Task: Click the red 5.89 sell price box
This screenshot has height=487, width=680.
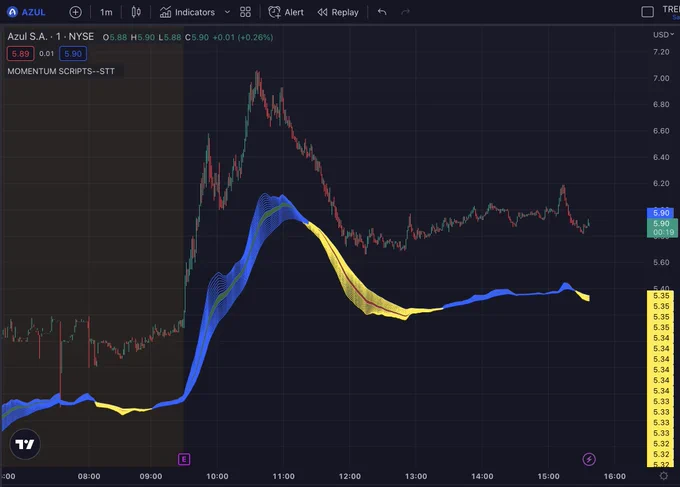Action: click(20, 54)
